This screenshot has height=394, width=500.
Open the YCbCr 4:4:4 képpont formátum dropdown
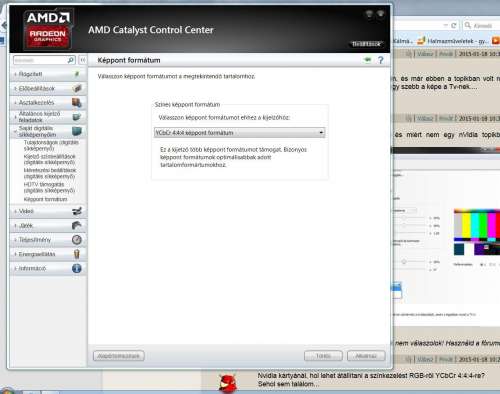239,133
